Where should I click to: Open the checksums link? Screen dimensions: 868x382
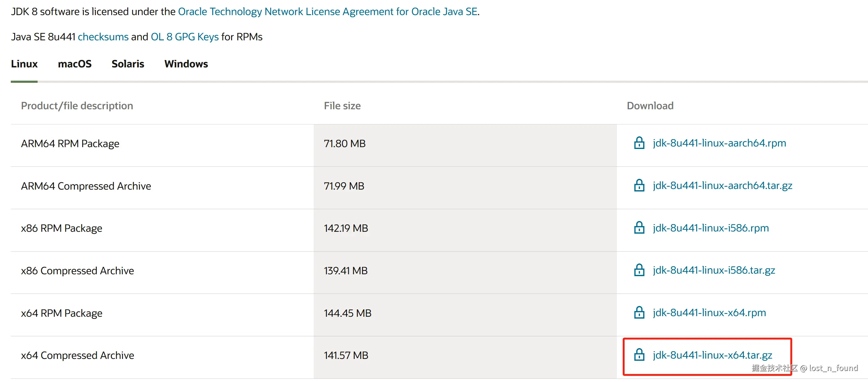[x=103, y=37]
